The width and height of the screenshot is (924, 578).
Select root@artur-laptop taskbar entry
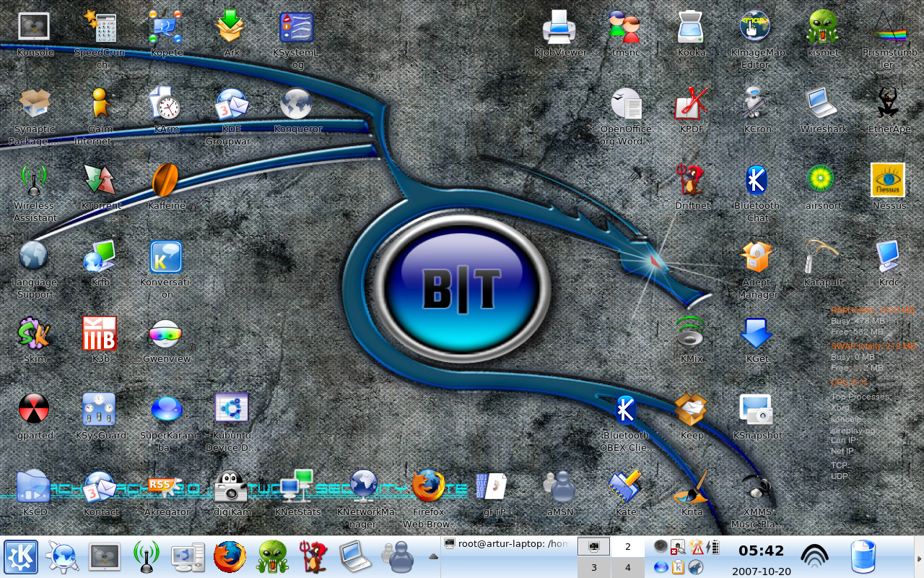click(x=508, y=543)
